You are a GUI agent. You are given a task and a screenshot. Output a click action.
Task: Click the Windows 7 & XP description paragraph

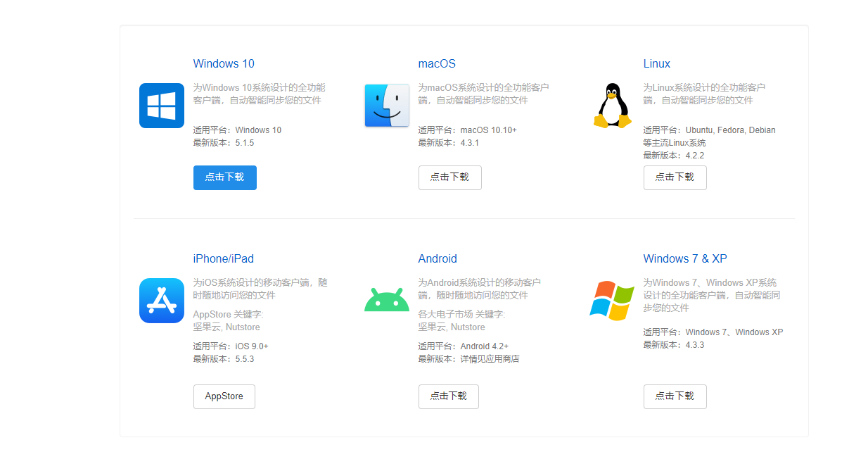coord(712,295)
